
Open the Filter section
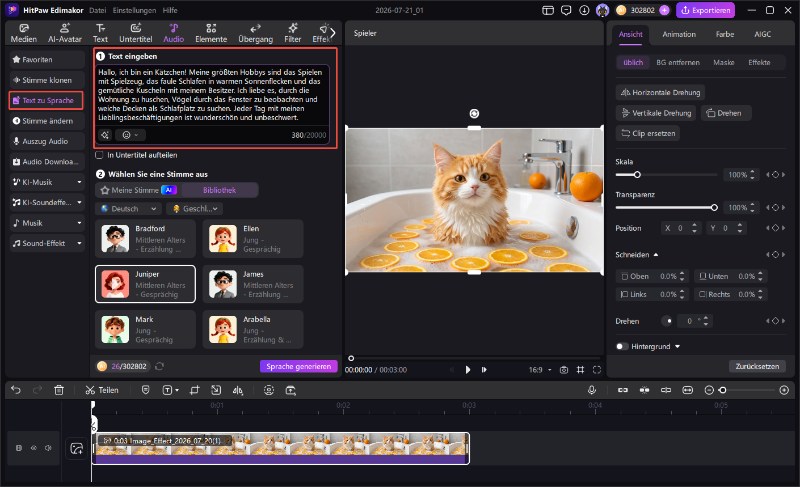(x=292, y=33)
